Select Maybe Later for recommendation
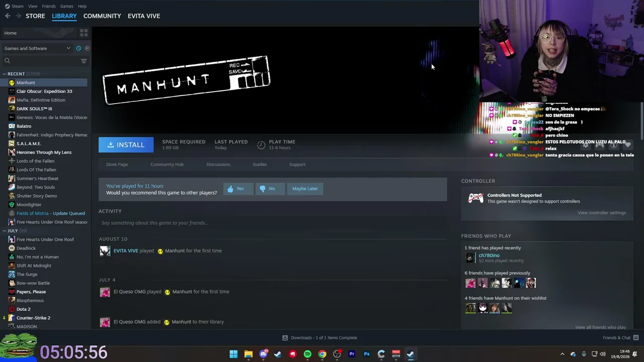Image resolution: width=644 pixels, height=362 pixels. [305, 189]
